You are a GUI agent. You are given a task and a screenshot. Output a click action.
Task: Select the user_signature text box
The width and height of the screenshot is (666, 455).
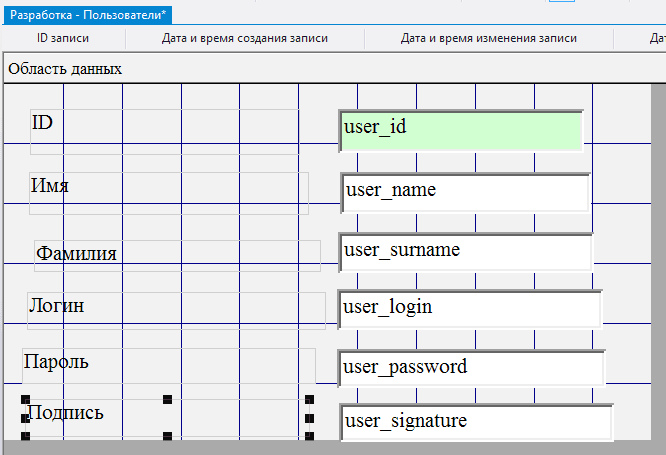[476, 422]
